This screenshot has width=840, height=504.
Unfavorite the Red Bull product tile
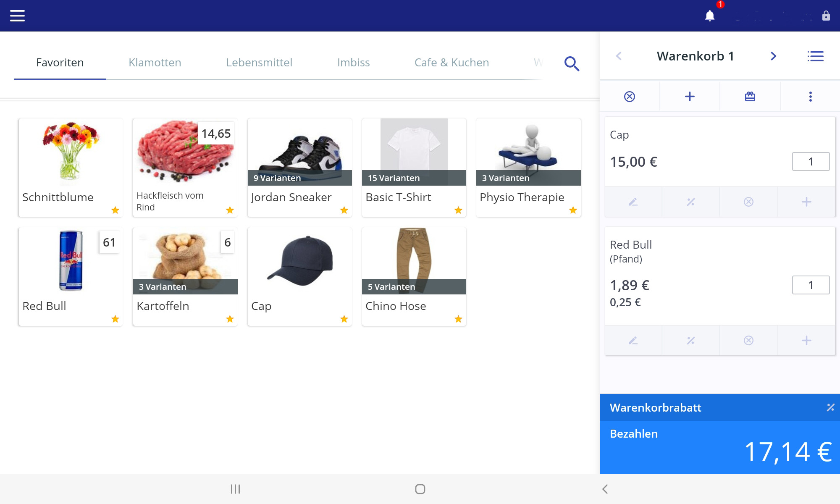click(115, 319)
